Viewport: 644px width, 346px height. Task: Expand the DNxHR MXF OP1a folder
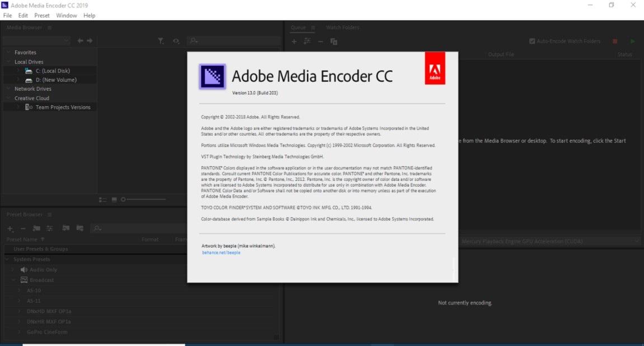coord(19,322)
